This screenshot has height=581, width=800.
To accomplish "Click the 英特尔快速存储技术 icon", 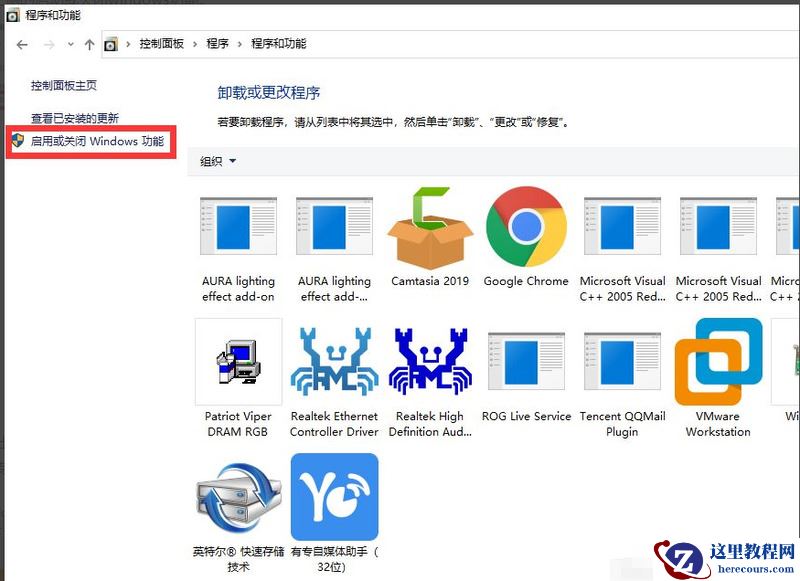I will (237, 497).
